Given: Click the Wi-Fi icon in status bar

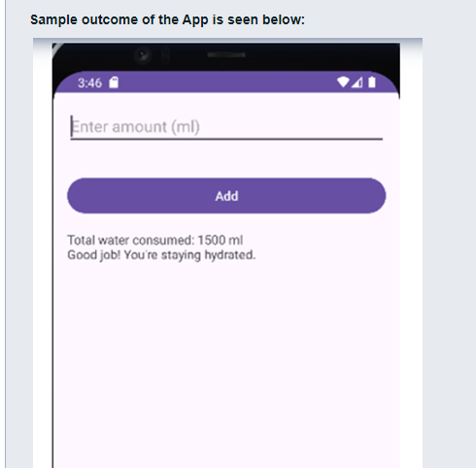Looking at the screenshot, I should (343, 83).
